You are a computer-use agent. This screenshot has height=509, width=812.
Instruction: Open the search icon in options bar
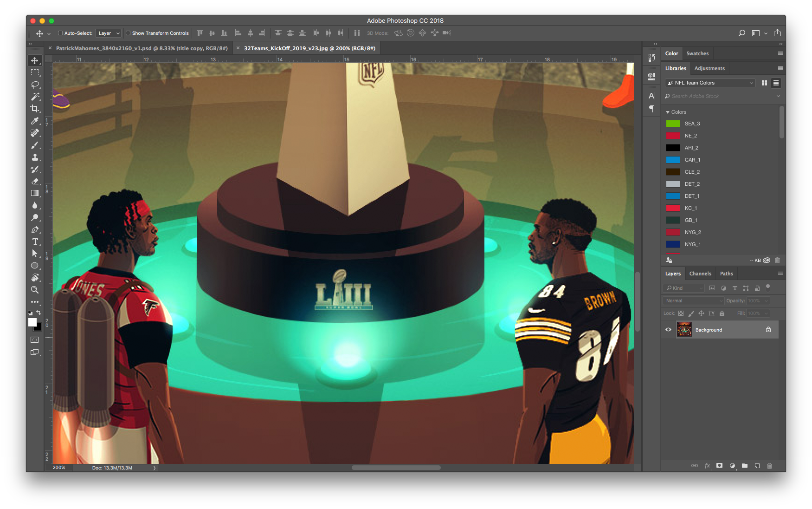tap(742, 33)
